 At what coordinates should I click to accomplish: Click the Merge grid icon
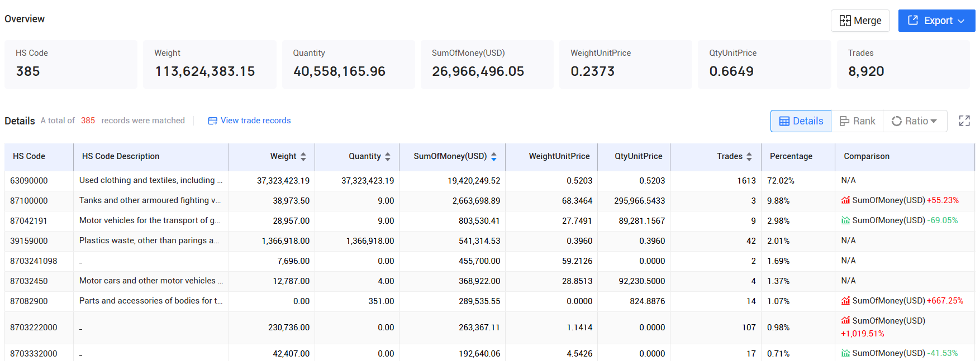845,21
